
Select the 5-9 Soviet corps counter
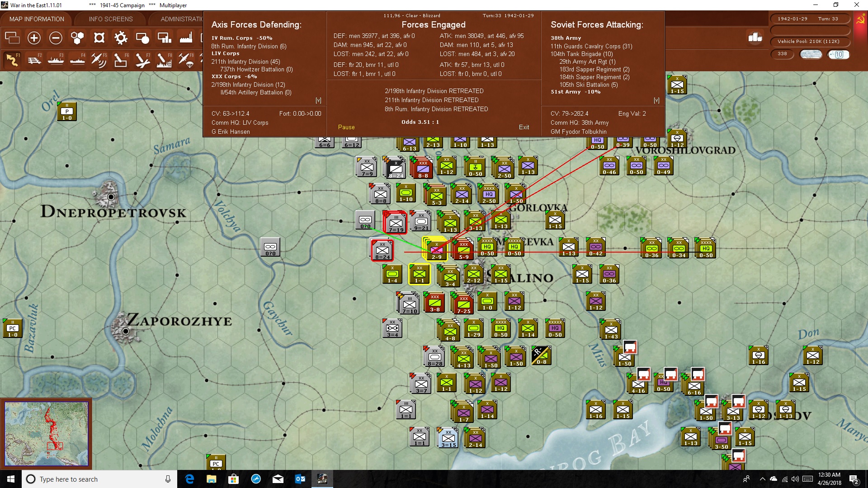click(463, 250)
